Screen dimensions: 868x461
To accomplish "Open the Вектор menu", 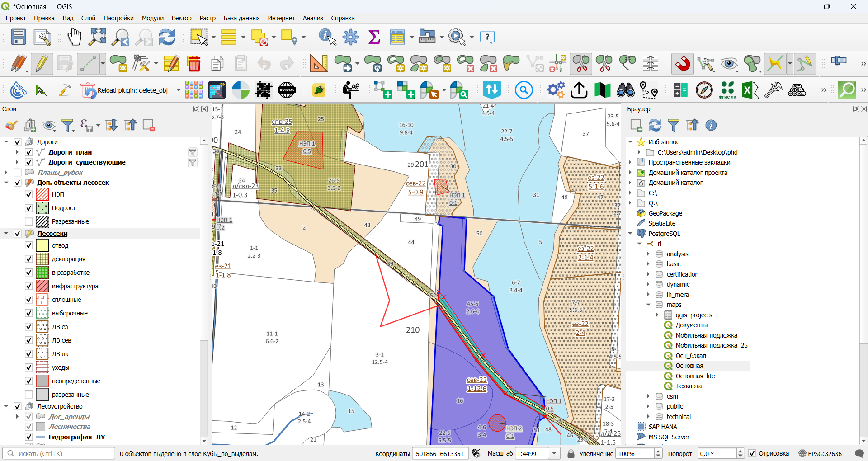I will (x=182, y=18).
